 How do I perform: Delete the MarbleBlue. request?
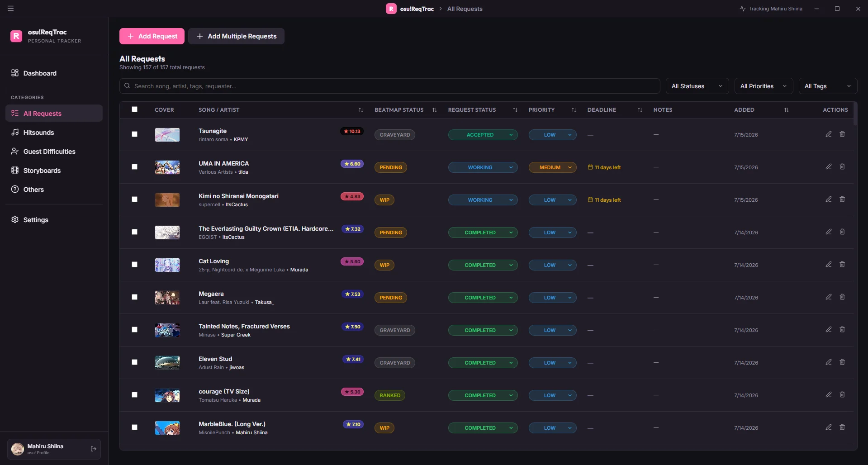click(x=842, y=427)
